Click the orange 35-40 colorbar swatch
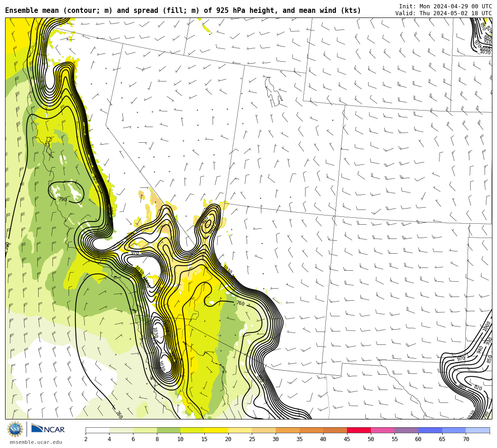Image resolution: width=497 pixels, height=448 pixels. point(311,430)
